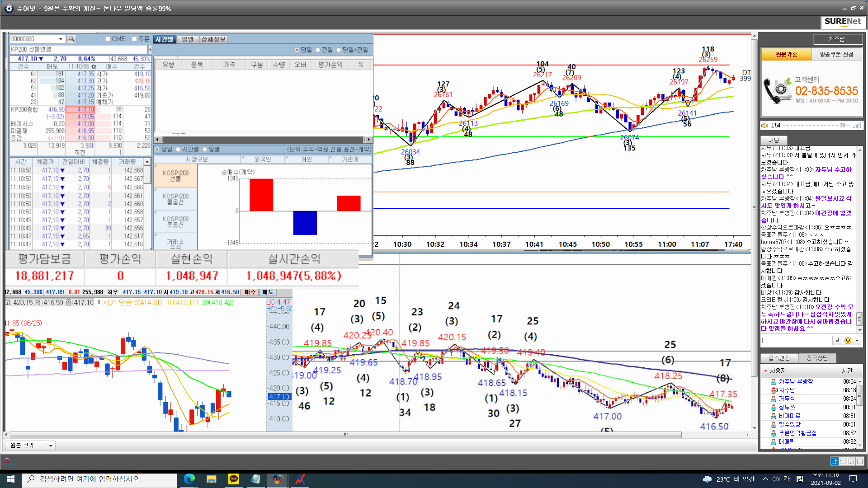Expand the 원본 크기 size dropdown
868x488 pixels.
pyautogui.click(x=51, y=446)
